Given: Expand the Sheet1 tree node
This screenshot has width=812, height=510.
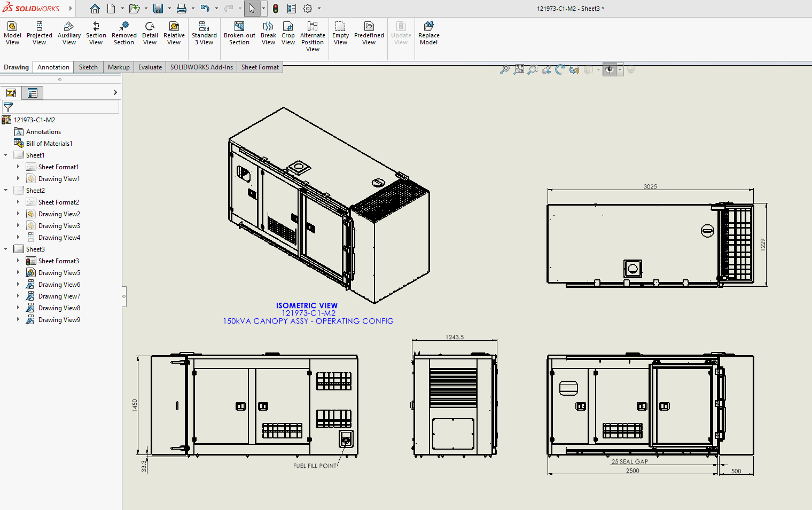Looking at the screenshot, I should click(x=5, y=155).
